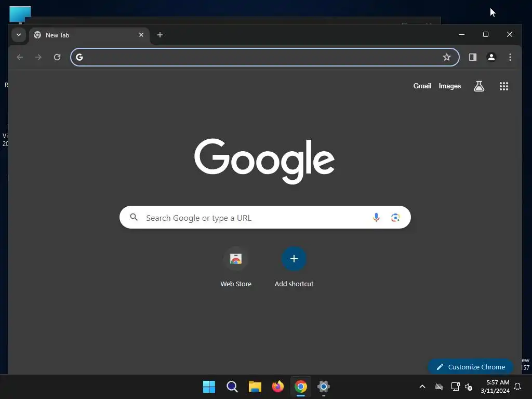
Task: Click the back navigation arrow
Action: pos(20,57)
